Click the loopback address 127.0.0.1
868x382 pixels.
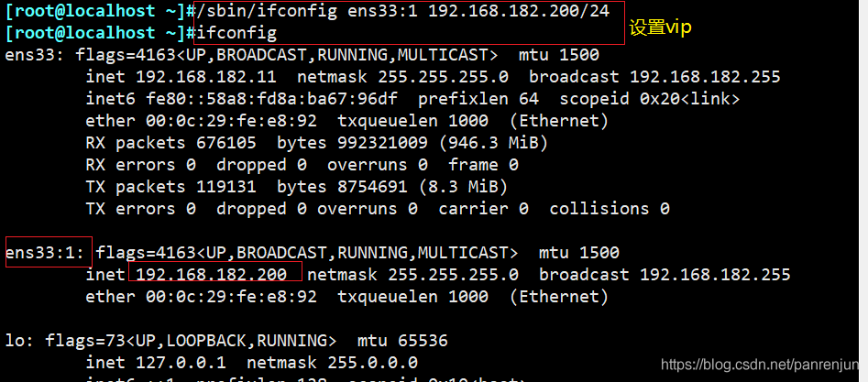coord(181,363)
